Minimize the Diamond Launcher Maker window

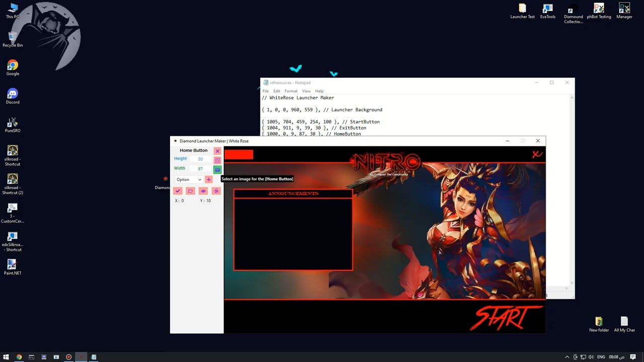click(x=507, y=141)
